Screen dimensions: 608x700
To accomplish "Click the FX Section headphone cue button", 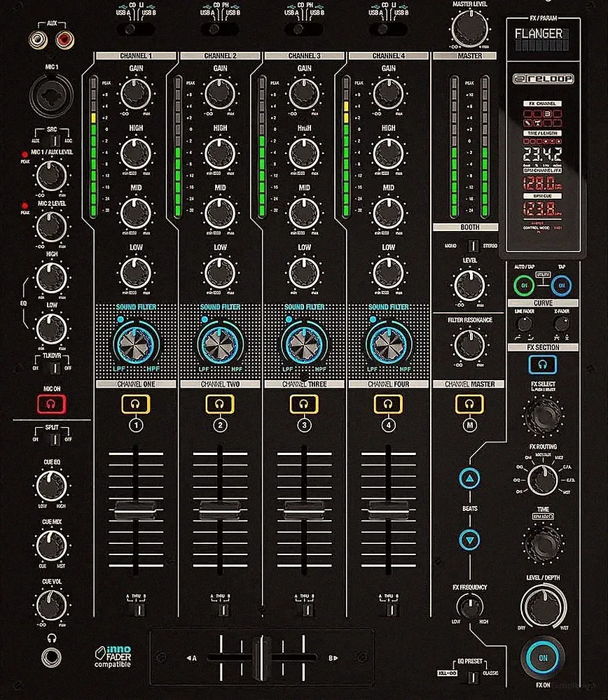I will pos(542,364).
